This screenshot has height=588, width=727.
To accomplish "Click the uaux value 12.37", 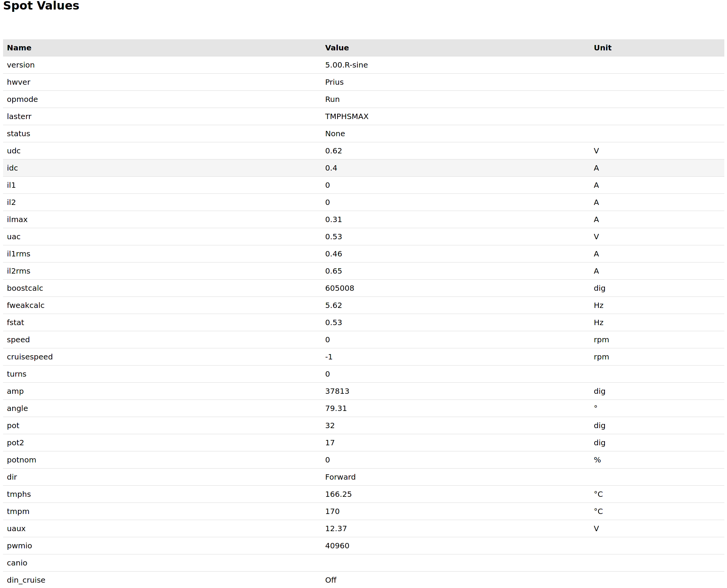I will [x=336, y=528].
